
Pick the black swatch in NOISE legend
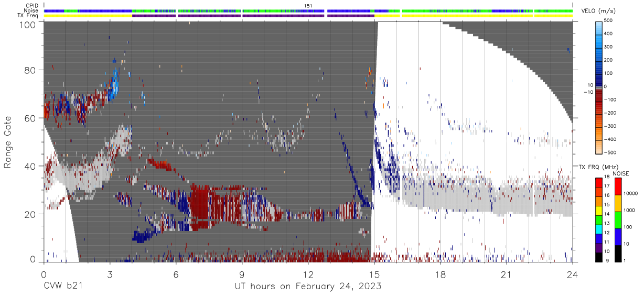(x=618, y=253)
